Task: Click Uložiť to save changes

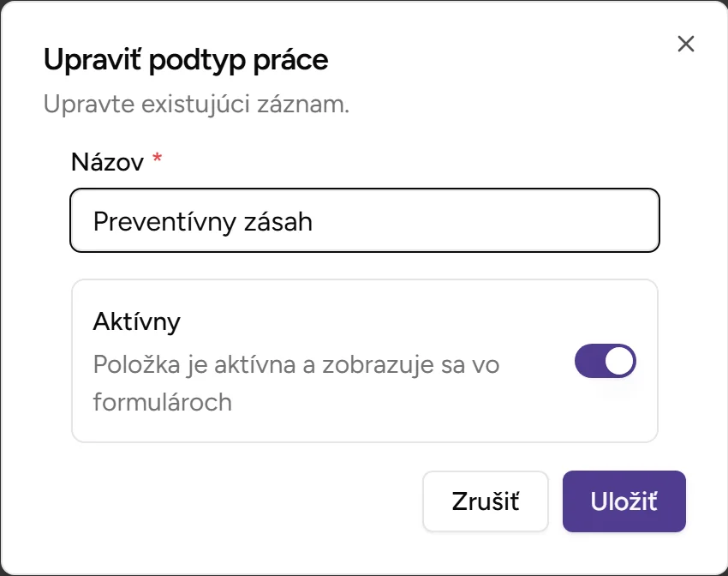Action: tap(624, 501)
